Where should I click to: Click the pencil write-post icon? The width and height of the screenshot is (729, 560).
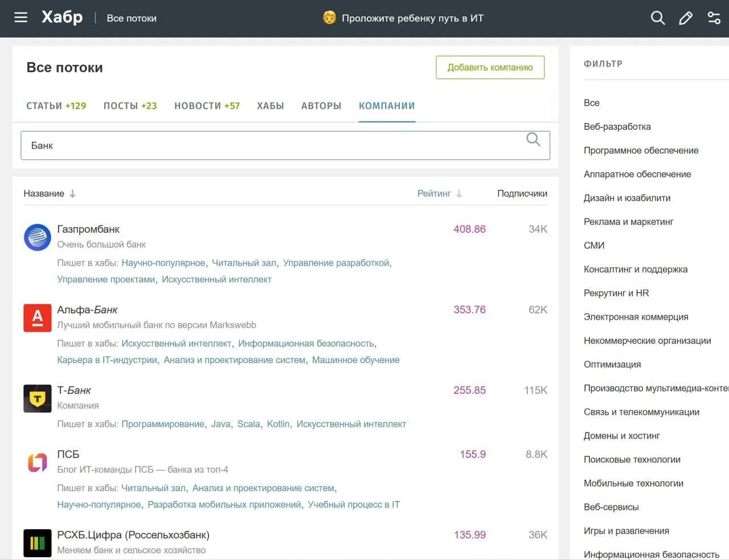click(x=686, y=18)
